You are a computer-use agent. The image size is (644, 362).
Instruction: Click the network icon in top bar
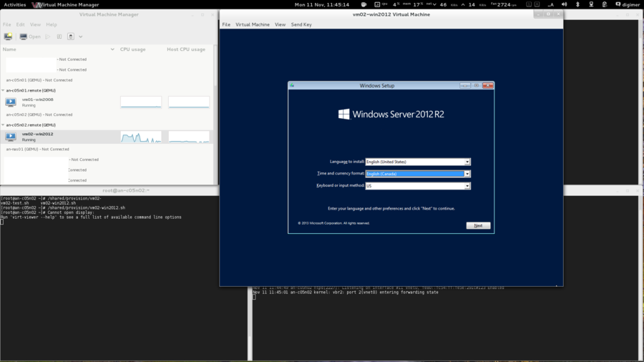[591, 4]
